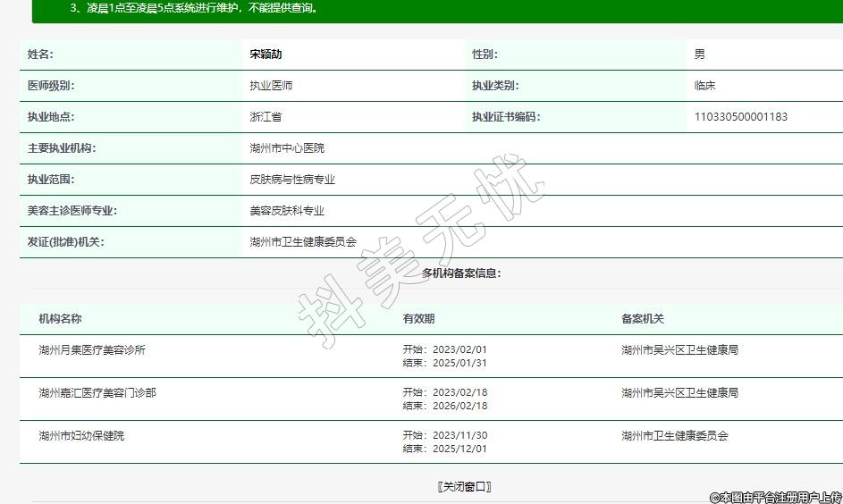Select the 湖州嘉汇医疗美容门诊部 row

click(97, 393)
